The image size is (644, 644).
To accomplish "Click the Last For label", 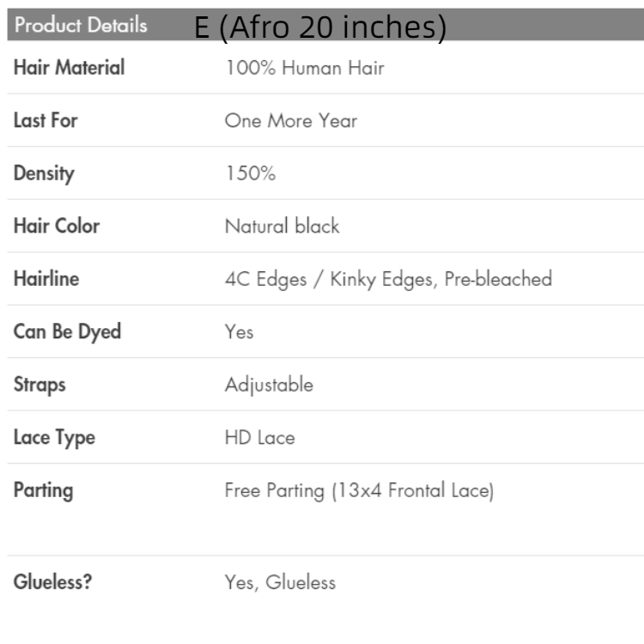I will pyautogui.click(x=46, y=120).
